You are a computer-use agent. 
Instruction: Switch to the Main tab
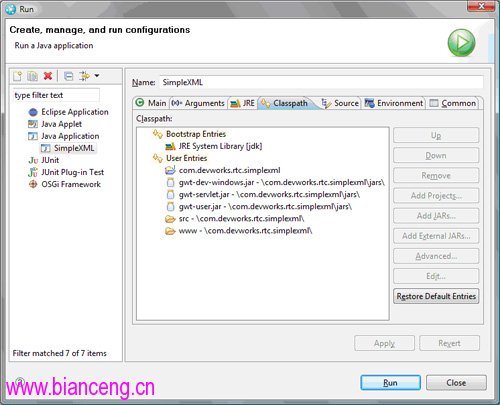click(151, 103)
